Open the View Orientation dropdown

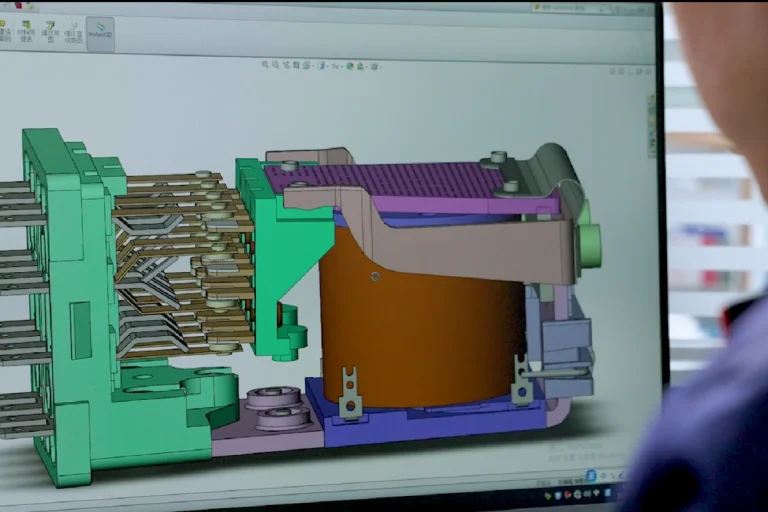click(312, 65)
